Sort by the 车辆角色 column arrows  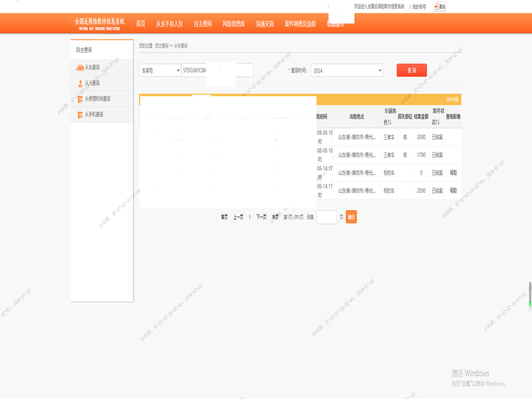(389, 122)
